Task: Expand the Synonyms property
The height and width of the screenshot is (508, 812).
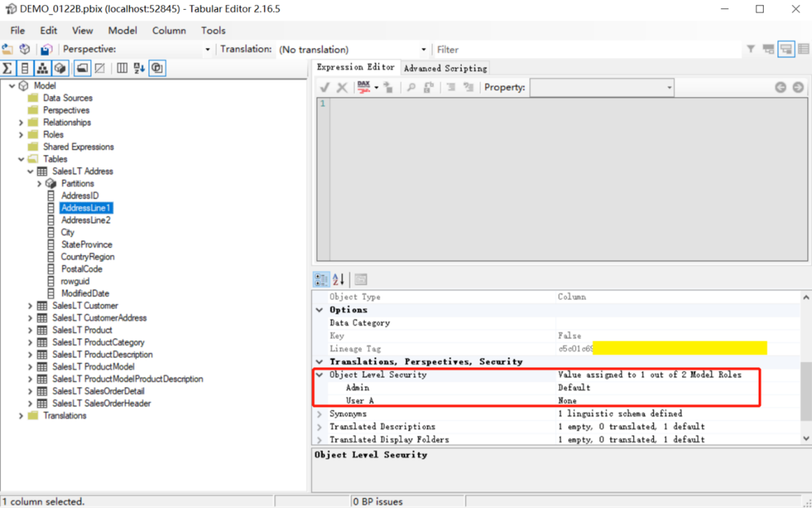Action: tap(319, 414)
